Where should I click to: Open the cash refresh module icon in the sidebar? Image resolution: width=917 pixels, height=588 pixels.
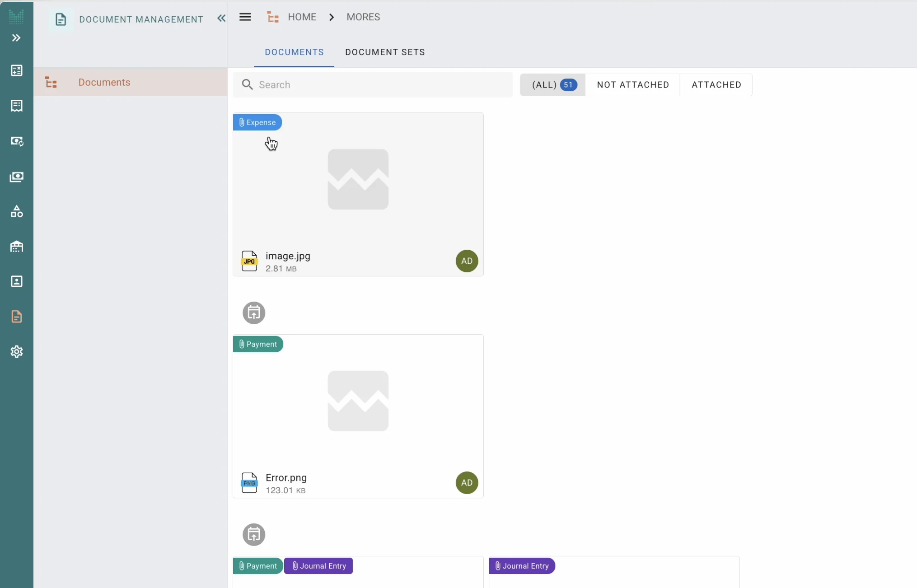[17, 141]
